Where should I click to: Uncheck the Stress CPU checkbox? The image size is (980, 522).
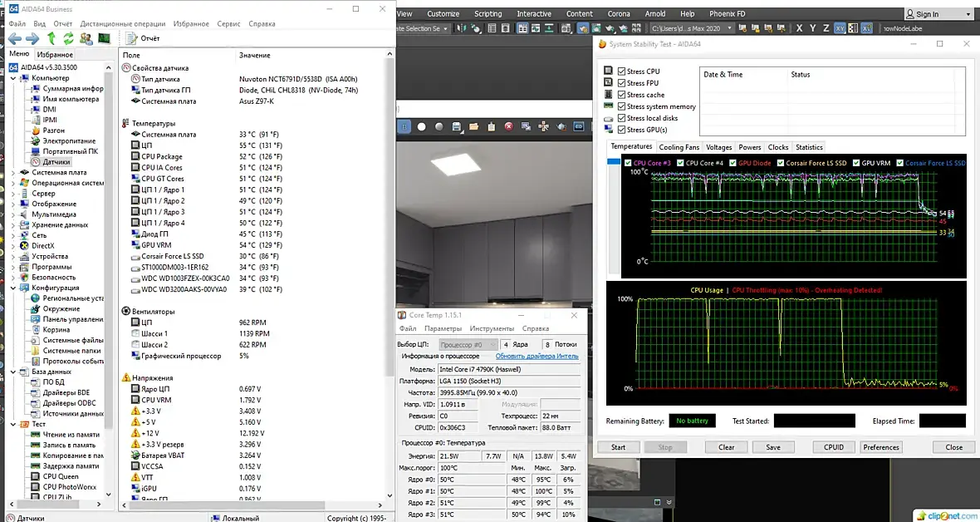(622, 71)
